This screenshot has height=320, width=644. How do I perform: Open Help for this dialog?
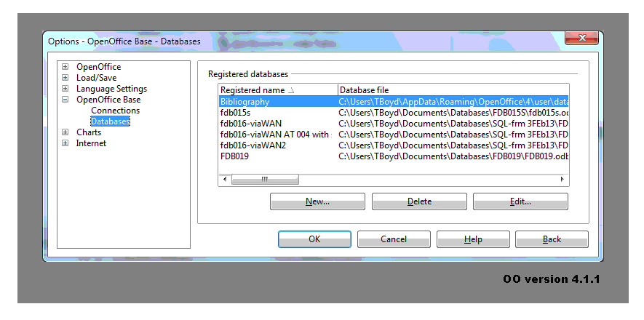pos(473,239)
